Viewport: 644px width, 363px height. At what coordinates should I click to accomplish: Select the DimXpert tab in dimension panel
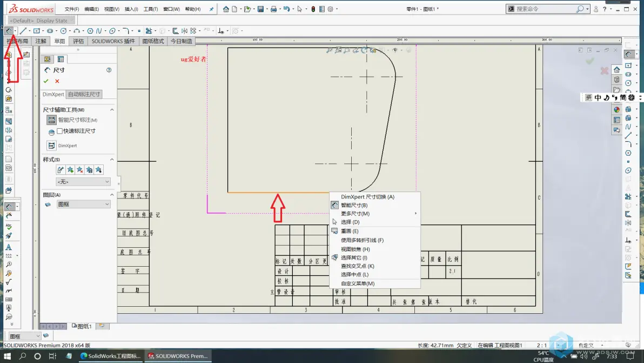tap(53, 94)
